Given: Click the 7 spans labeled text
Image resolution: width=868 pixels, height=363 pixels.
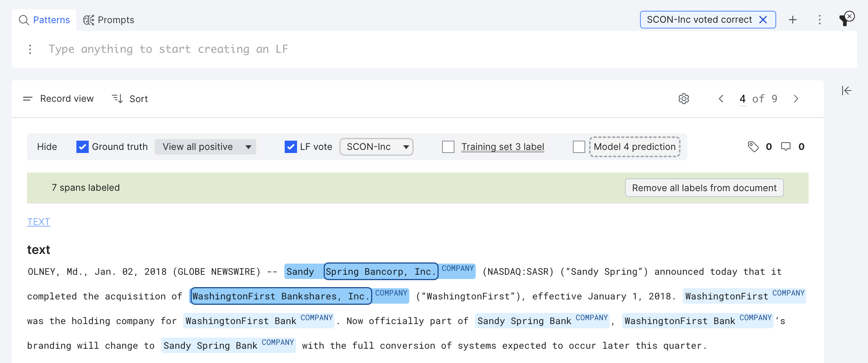Looking at the screenshot, I should click(x=86, y=188).
